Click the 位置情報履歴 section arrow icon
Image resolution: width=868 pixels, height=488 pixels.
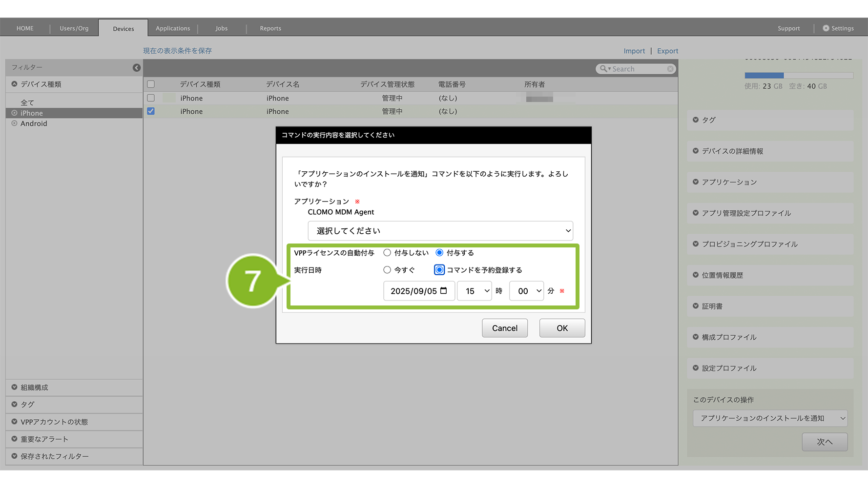(696, 275)
